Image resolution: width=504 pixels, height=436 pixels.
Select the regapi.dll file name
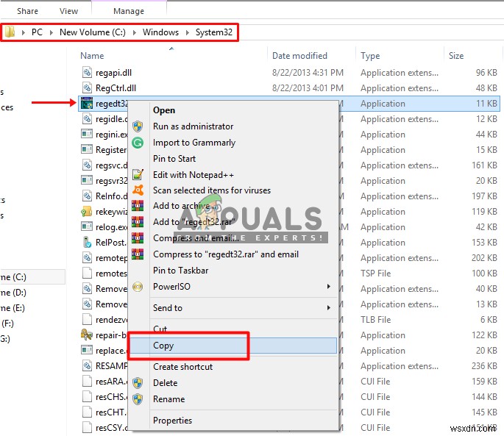coord(113,73)
